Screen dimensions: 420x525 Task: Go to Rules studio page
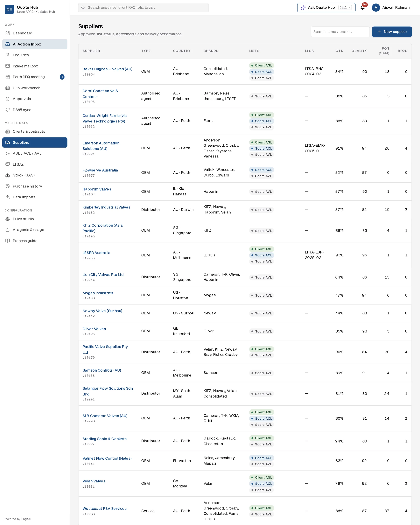(35, 219)
